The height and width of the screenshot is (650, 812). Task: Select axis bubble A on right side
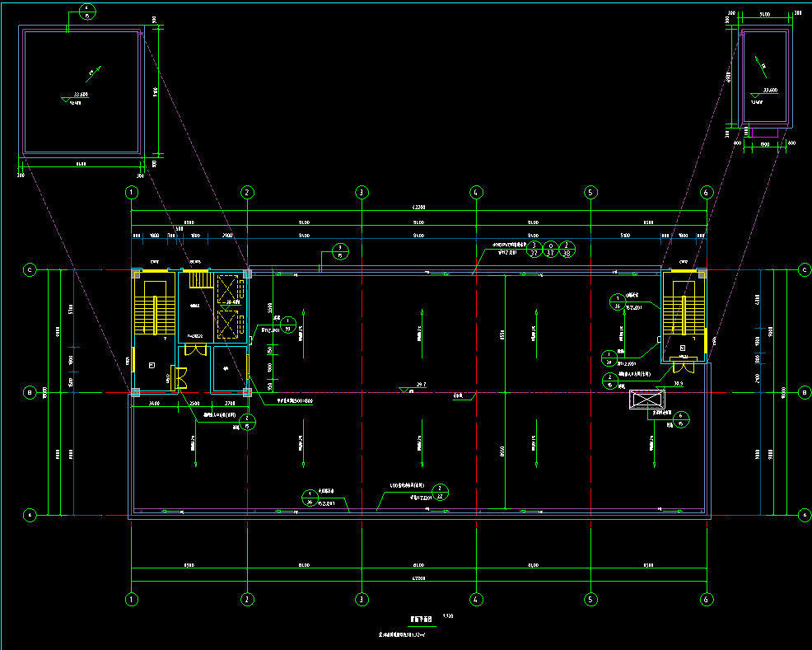point(804,515)
